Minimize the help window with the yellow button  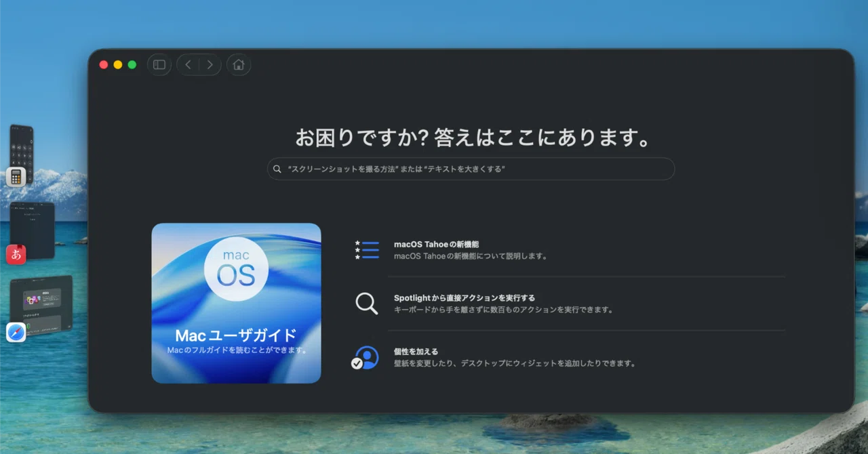[118, 64]
